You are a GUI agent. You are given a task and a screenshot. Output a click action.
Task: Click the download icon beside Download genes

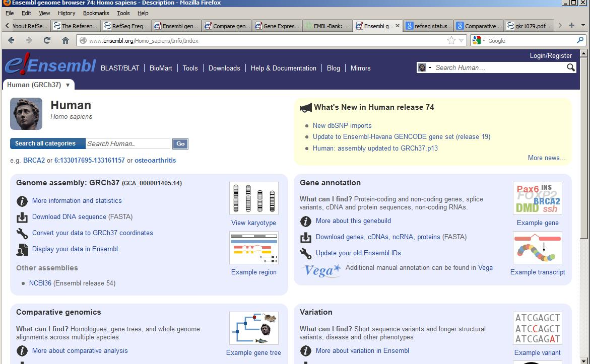305,237
